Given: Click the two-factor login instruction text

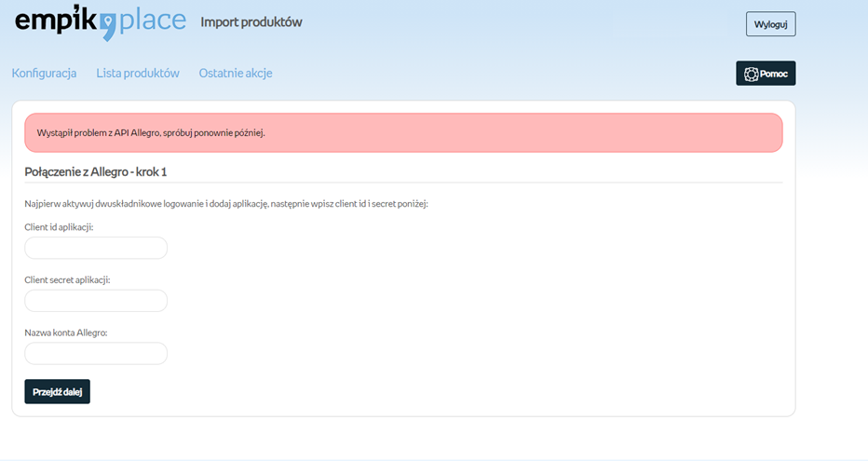Looking at the screenshot, I should click(226, 204).
